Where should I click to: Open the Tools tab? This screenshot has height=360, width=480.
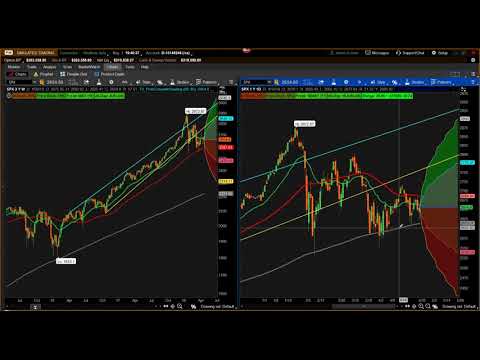tap(130, 67)
